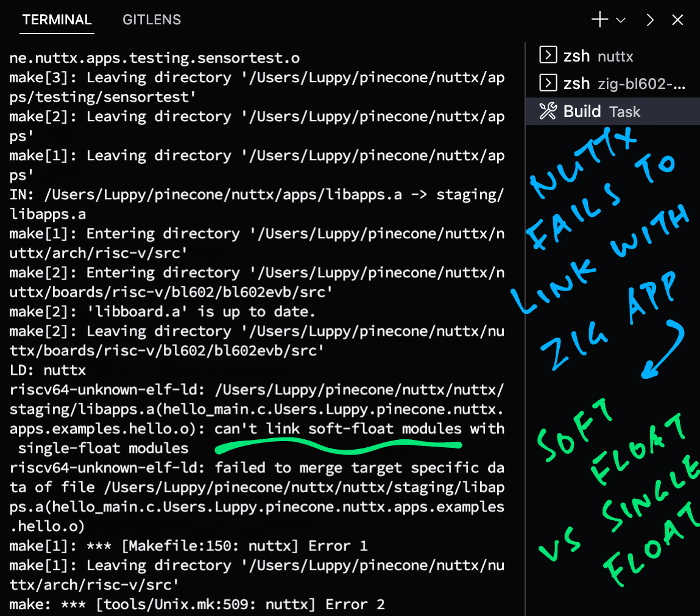Click the "can't link soft-float modules" error text
700x616 pixels.
(x=338, y=429)
